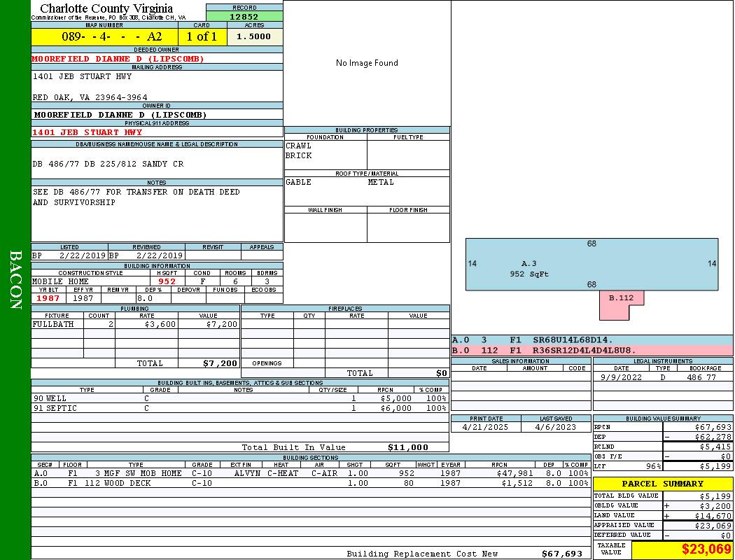Click the taxable value $23,069

point(682,549)
